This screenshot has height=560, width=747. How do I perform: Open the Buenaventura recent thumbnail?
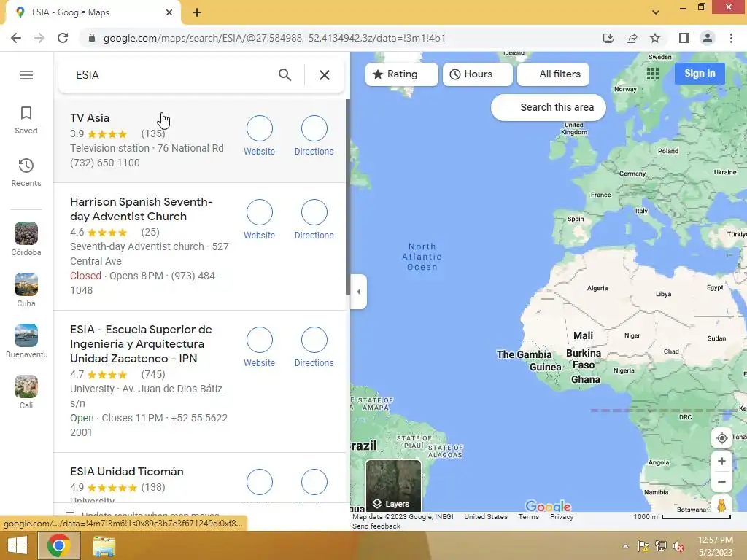click(26, 335)
